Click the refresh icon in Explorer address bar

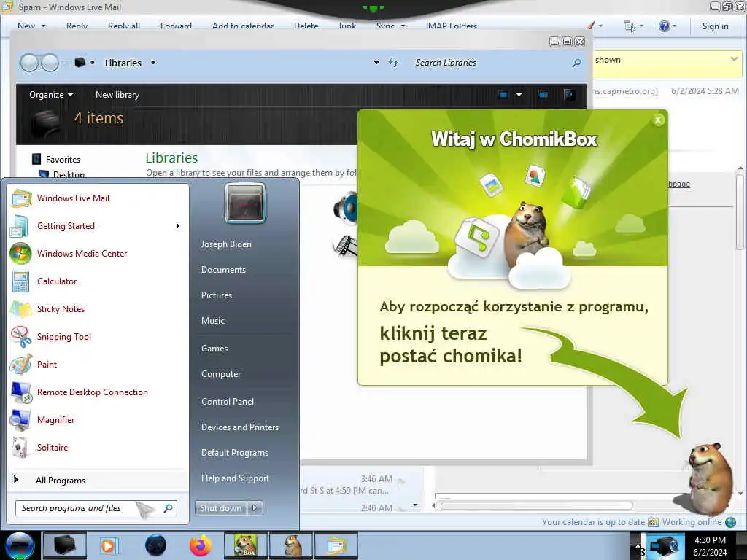point(393,63)
